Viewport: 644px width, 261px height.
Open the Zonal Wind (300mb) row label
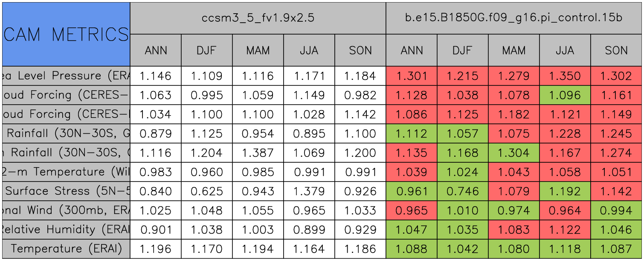pos(66,210)
